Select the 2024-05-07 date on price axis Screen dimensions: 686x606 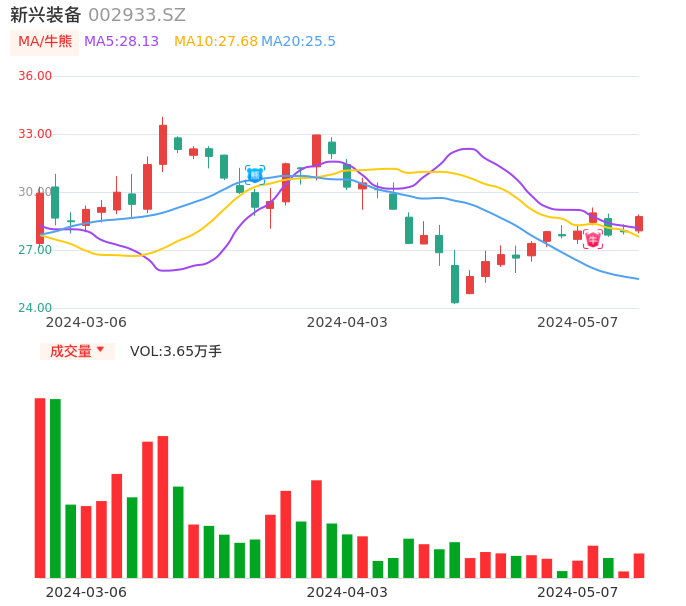(577, 322)
